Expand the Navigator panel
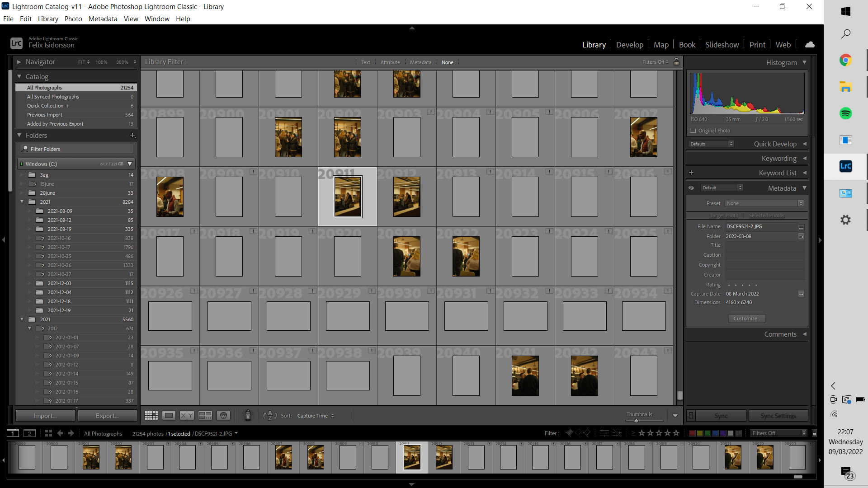 pos(19,62)
